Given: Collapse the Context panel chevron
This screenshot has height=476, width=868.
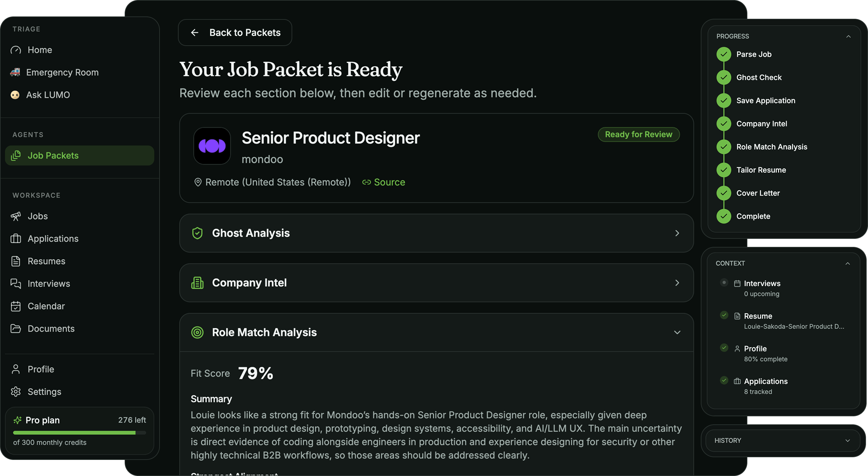Looking at the screenshot, I should point(848,263).
